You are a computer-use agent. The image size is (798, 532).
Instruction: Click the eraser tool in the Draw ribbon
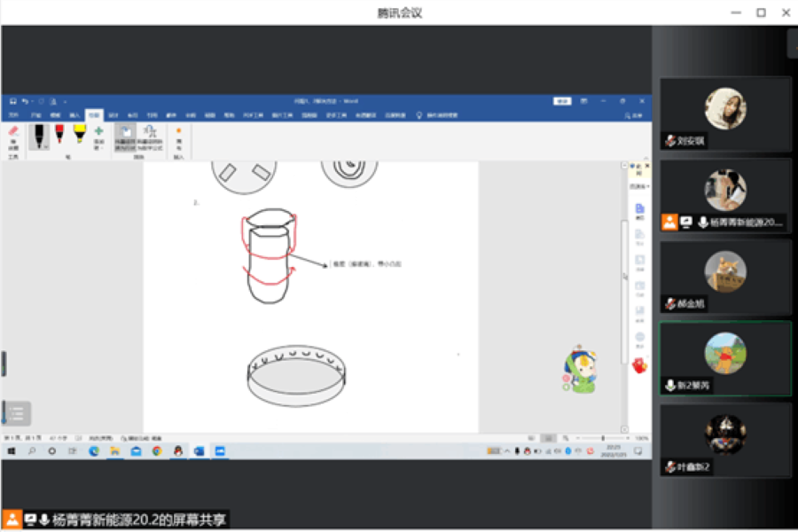[x=12, y=137]
